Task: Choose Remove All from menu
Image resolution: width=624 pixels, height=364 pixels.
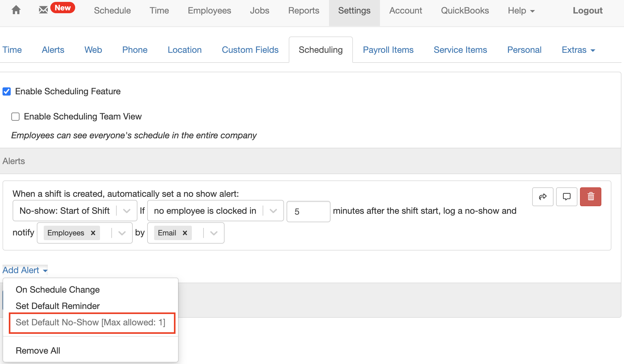Action: pos(38,350)
